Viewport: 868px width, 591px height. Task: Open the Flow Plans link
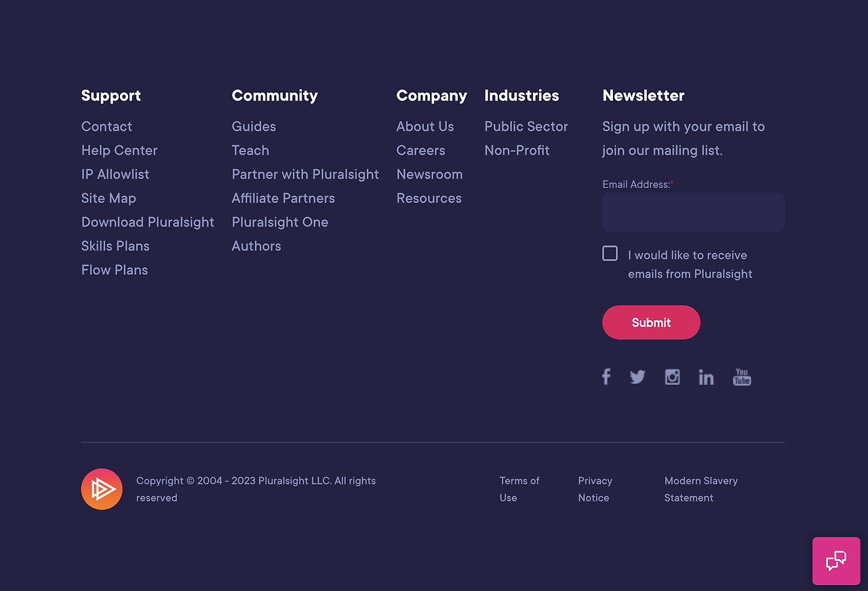115,270
